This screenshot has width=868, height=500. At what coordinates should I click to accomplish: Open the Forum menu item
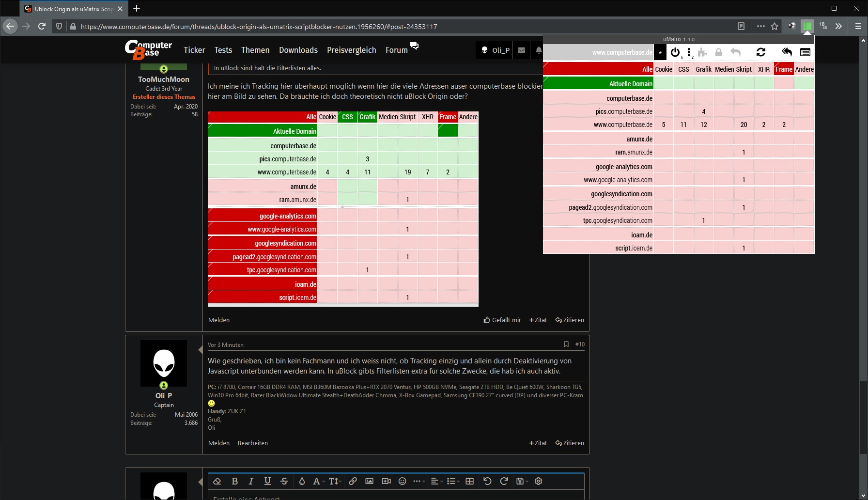pos(397,50)
